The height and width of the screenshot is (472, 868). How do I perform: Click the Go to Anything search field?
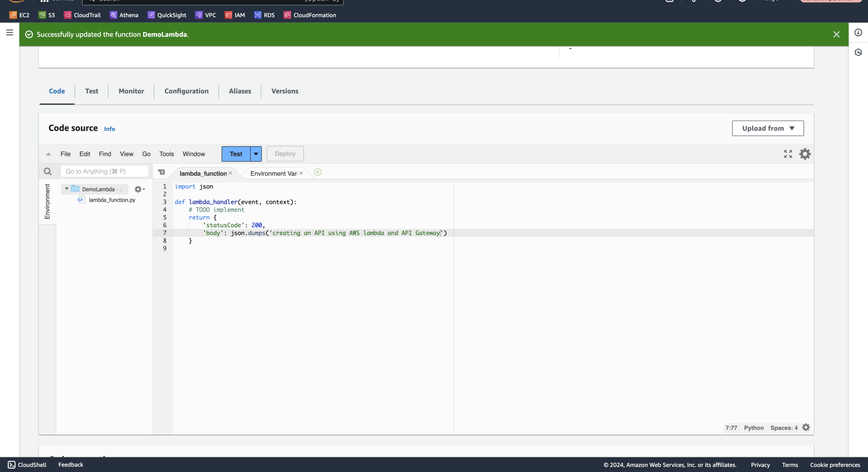click(105, 171)
